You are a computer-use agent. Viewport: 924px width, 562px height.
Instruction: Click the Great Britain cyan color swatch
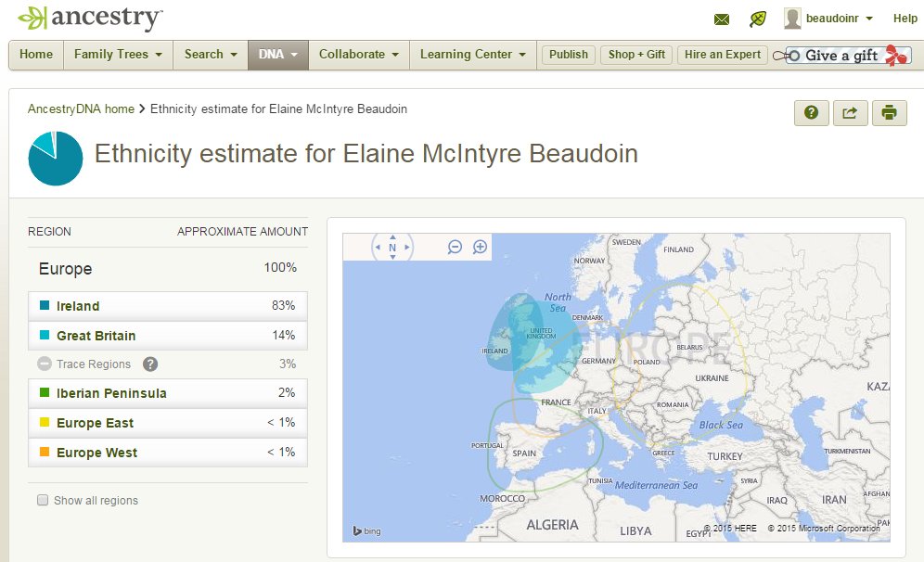pyautogui.click(x=45, y=335)
